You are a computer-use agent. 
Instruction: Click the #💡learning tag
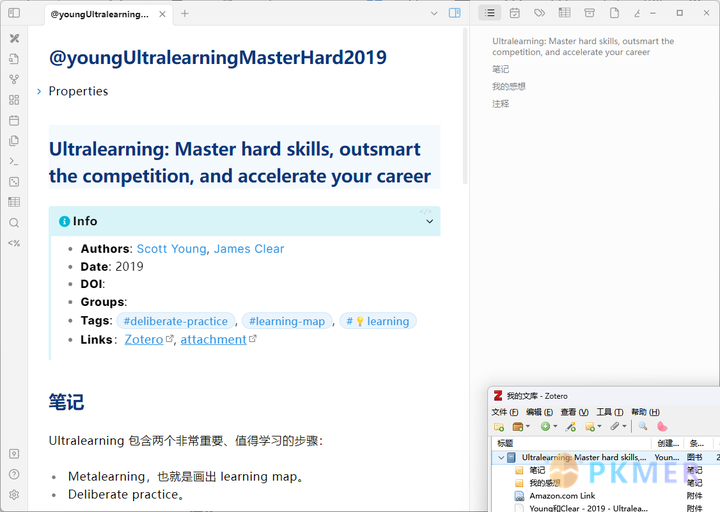coord(378,321)
